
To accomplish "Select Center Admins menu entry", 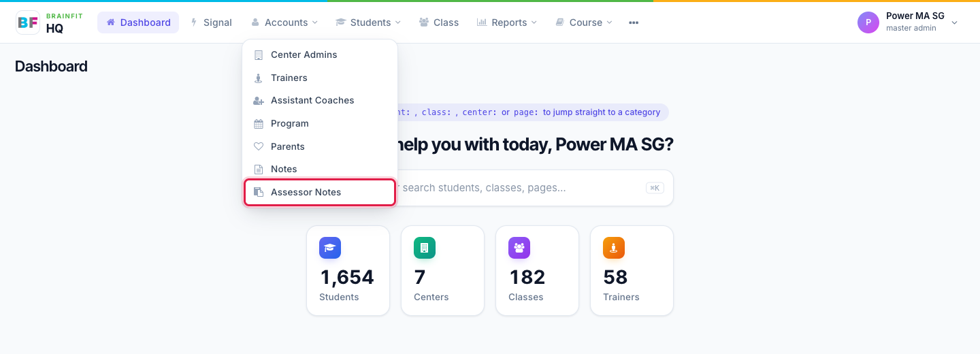I will 320,54.
